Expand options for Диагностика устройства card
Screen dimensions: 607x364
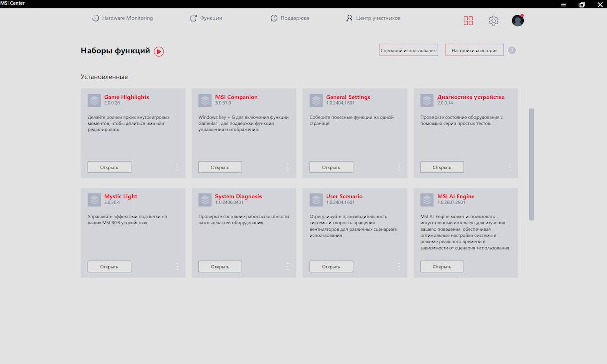tap(509, 167)
